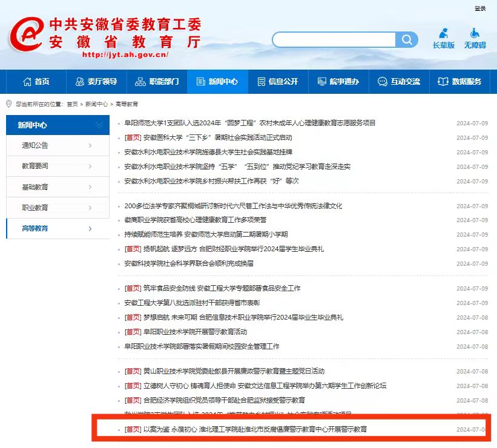This screenshot has height=448, width=497.
Task: Open 阜阳师范大学 圆梦工程 news article
Action: [249, 123]
